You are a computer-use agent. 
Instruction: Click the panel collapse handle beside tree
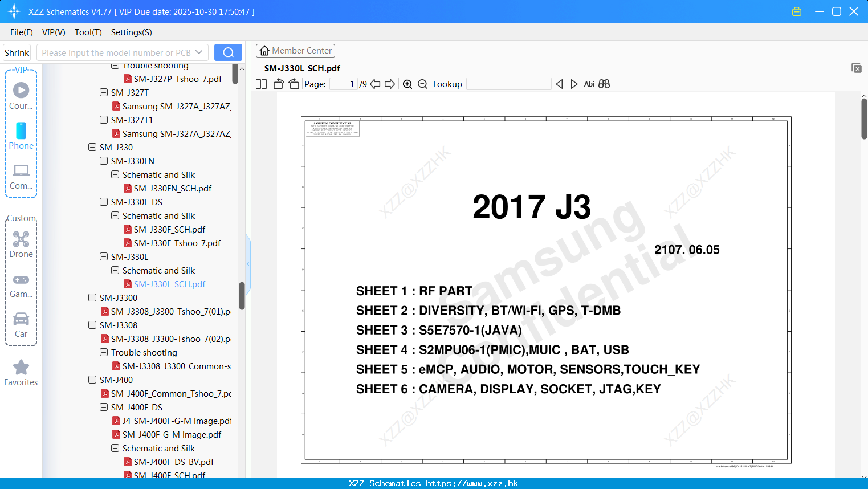coord(248,263)
